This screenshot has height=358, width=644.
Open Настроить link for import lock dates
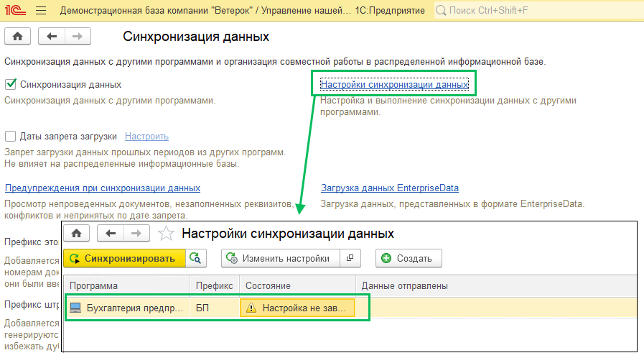tap(146, 136)
